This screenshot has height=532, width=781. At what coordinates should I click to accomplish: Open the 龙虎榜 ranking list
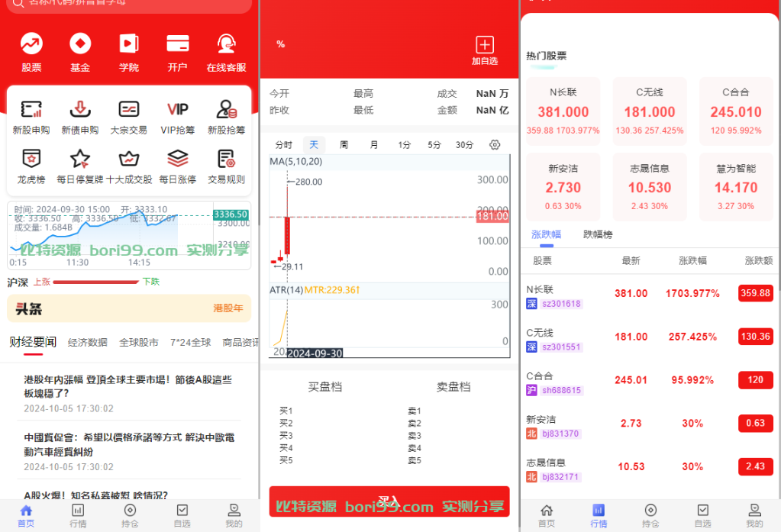coord(31,164)
